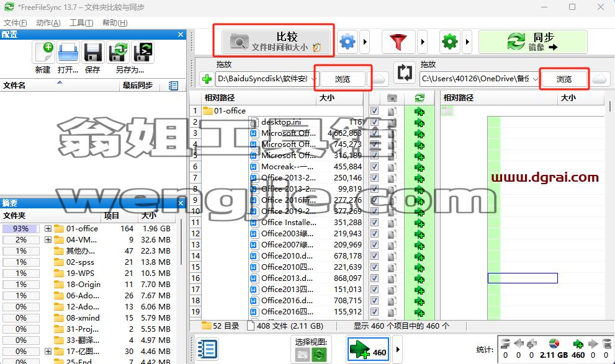Open the 文件(F) menu

pyautogui.click(x=16, y=23)
